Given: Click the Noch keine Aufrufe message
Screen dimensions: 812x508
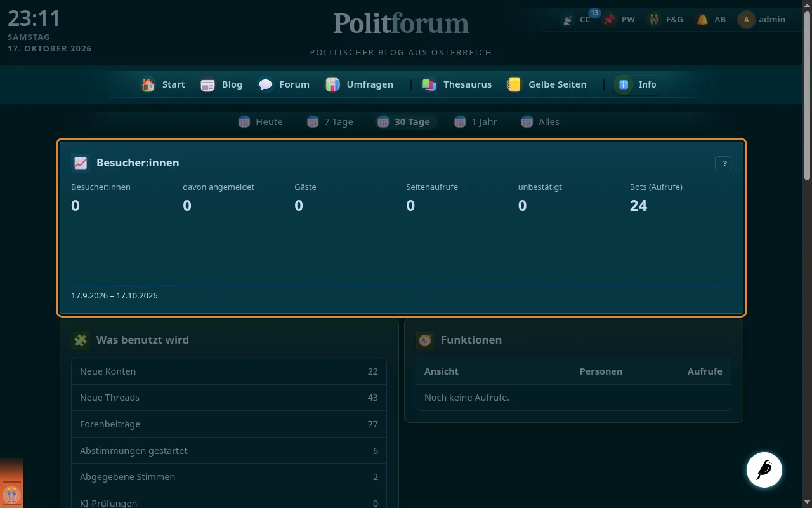Looking at the screenshot, I should tap(467, 398).
